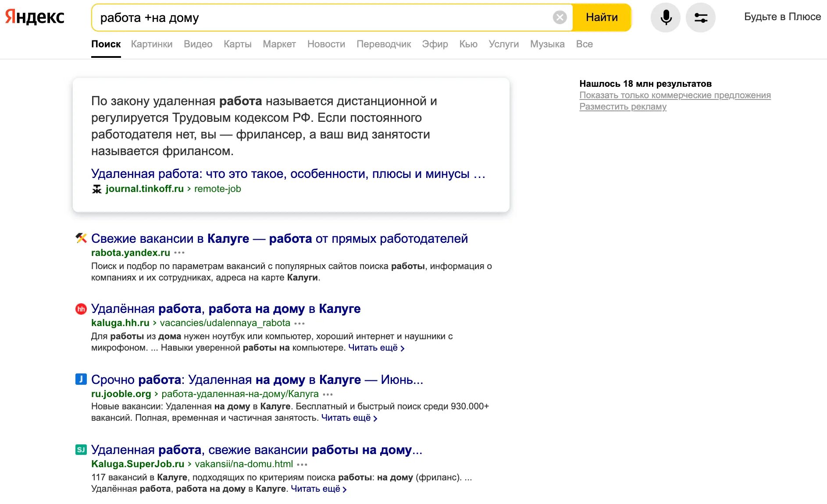
Task: Switch to the Эфир tab
Action: pyautogui.click(x=435, y=44)
